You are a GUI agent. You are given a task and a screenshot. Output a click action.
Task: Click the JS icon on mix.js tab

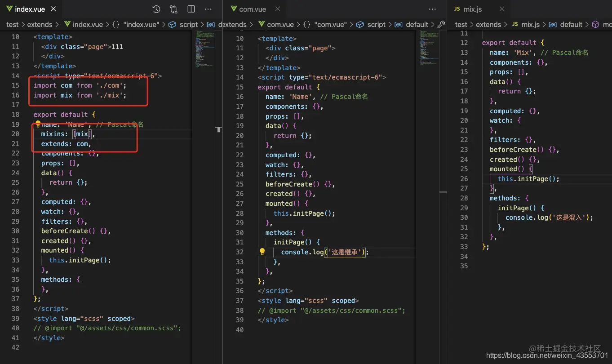(457, 9)
